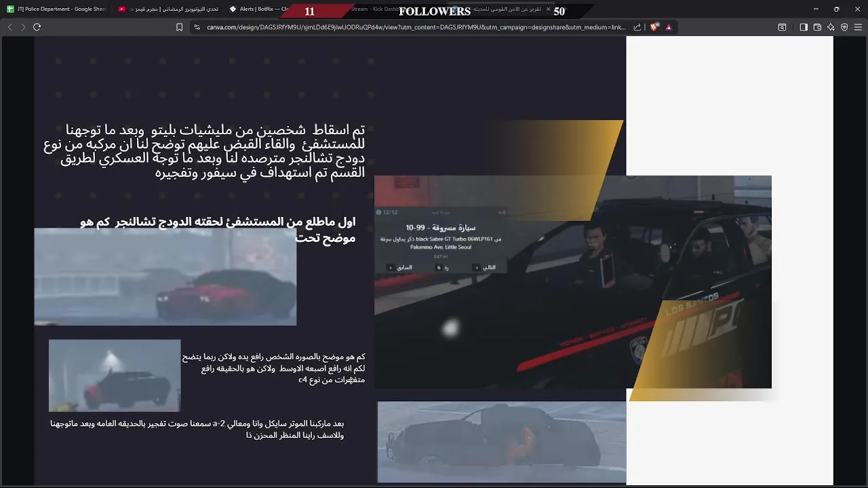Minimize the browser window

click(x=816, y=9)
